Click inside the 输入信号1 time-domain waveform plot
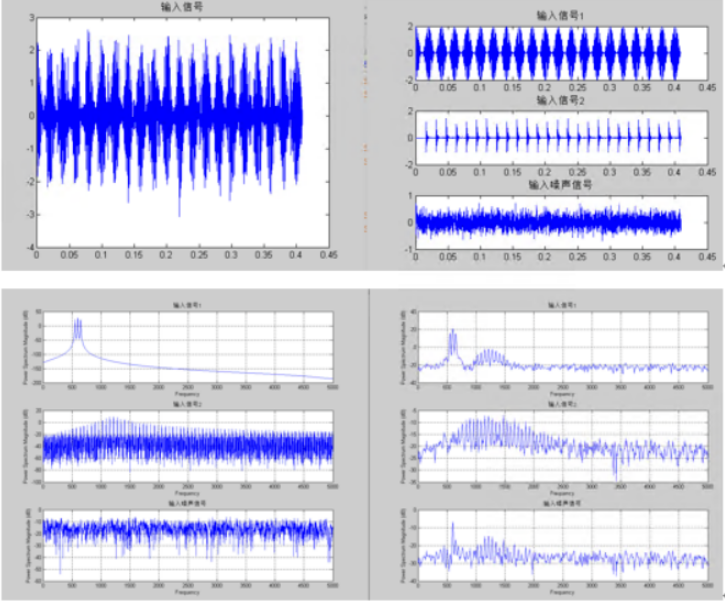Screen dimensions: 725x603 548,52
